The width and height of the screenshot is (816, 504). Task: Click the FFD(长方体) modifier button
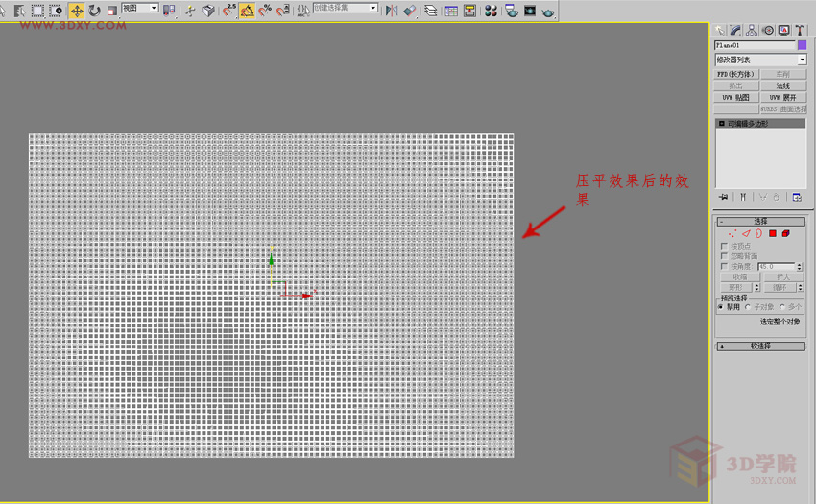click(x=736, y=74)
